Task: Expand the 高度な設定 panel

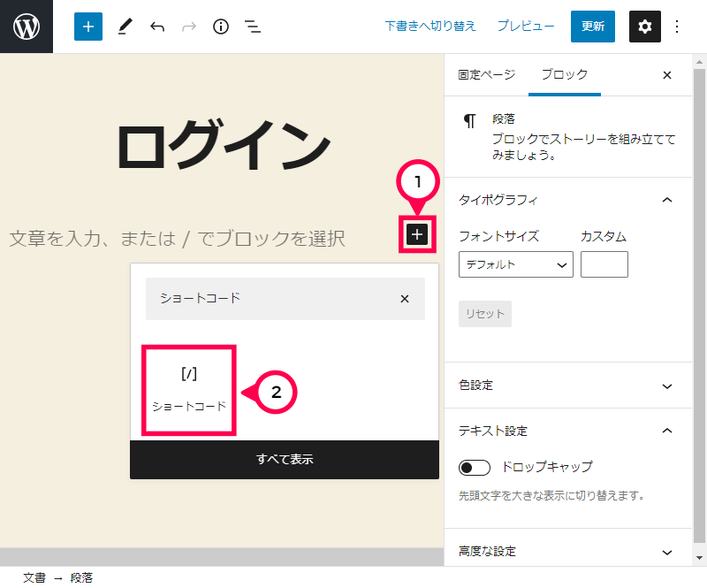Action: 667,552
